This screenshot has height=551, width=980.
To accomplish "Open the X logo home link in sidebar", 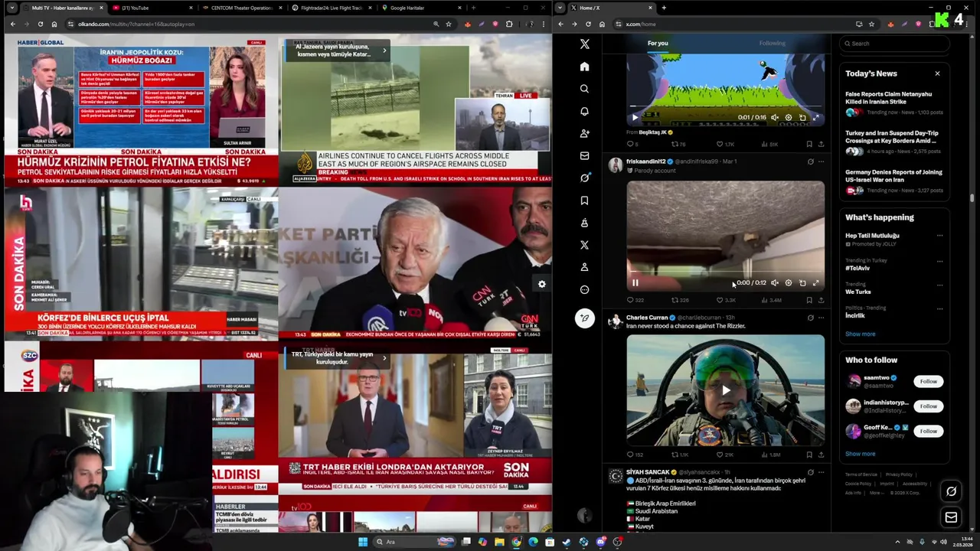I will click(584, 44).
